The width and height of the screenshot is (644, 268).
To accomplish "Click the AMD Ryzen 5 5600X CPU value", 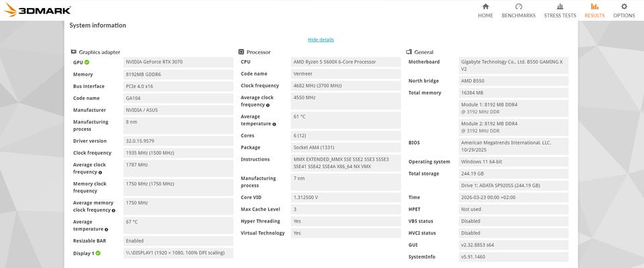I will (346, 62).
